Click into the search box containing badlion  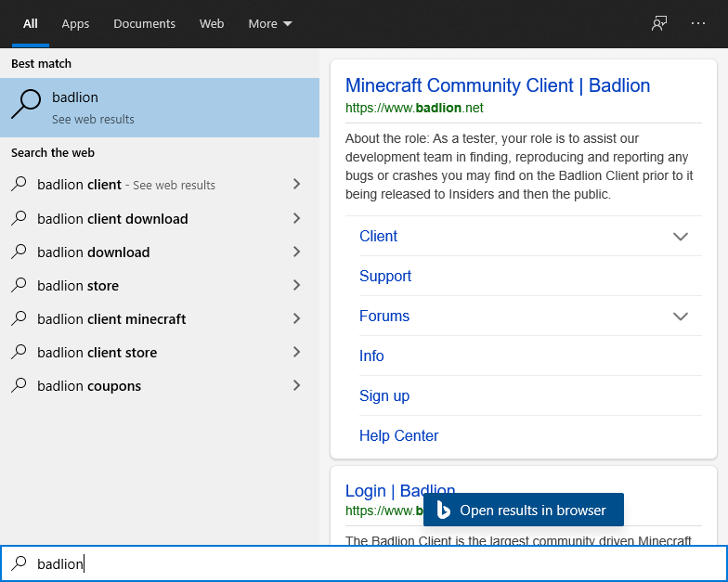point(364,563)
